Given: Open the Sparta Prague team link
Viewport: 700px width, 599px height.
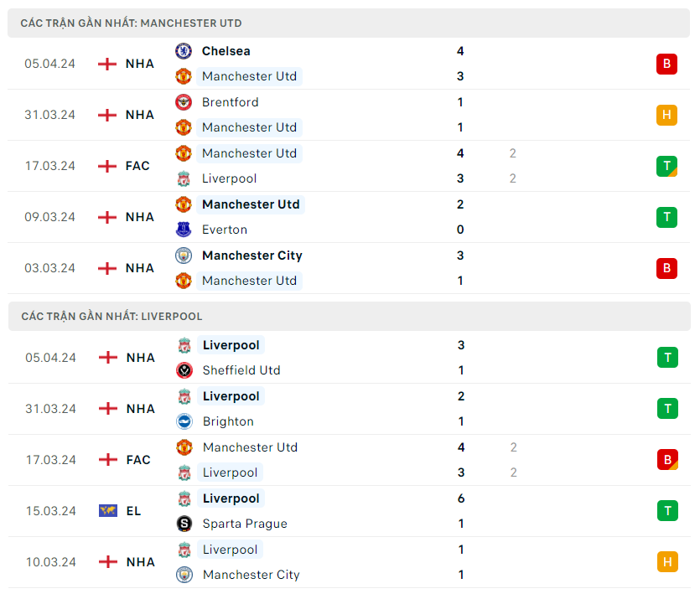Looking at the screenshot, I should 245,524.
